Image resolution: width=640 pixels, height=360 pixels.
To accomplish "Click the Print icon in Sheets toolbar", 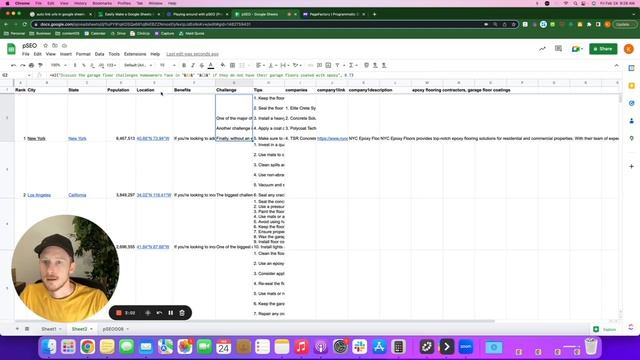I will pyautogui.click(x=31, y=65).
